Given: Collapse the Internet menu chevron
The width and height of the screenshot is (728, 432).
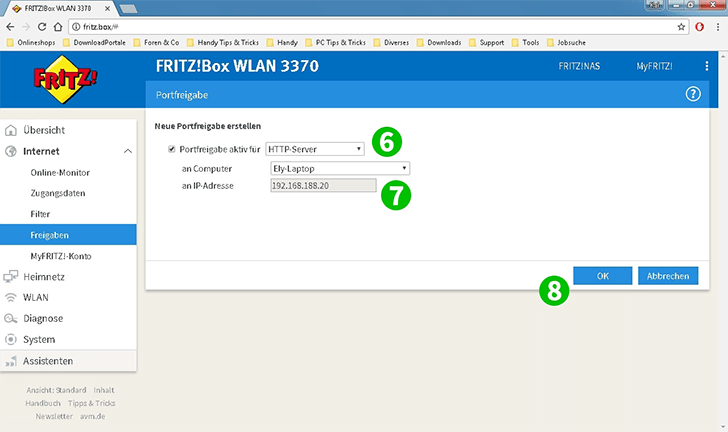Looking at the screenshot, I should point(128,151).
